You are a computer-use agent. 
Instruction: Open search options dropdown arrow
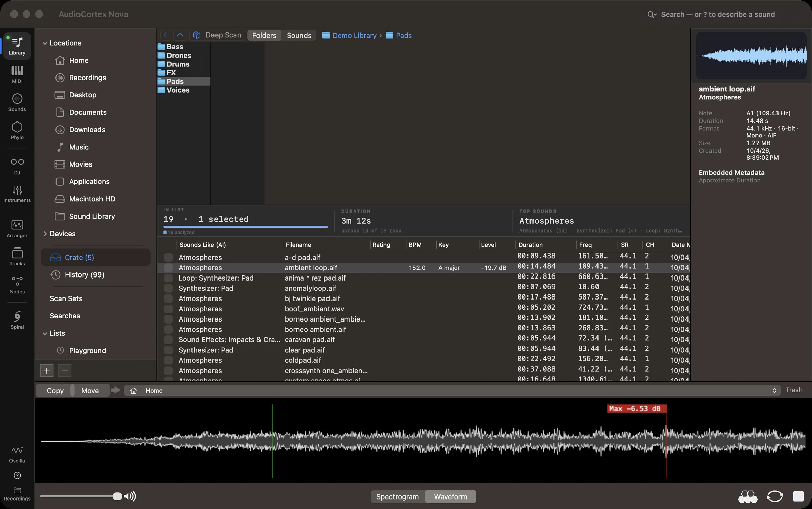click(x=656, y=14)
